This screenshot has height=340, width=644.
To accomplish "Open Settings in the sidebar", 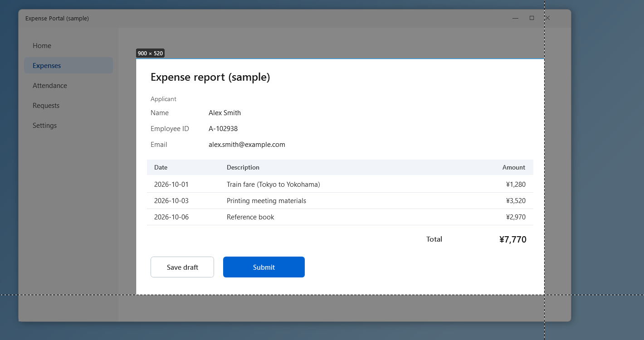I will 68,126.
